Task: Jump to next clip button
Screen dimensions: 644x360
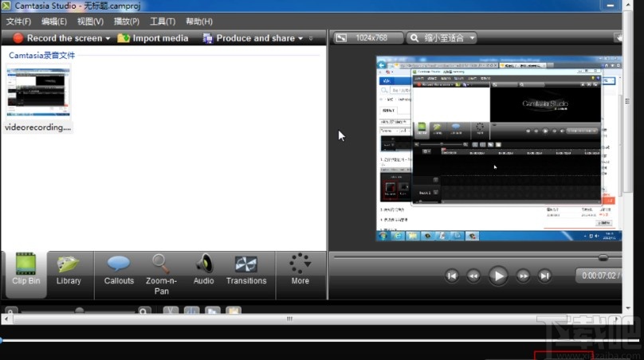Action: pyautogui.click(x=544, y=276)
